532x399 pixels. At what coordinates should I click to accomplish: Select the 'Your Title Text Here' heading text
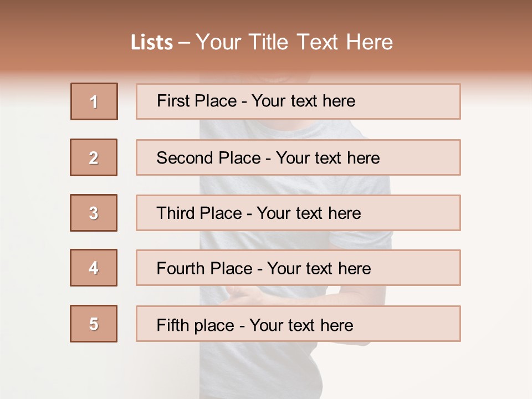coord(294,42)
